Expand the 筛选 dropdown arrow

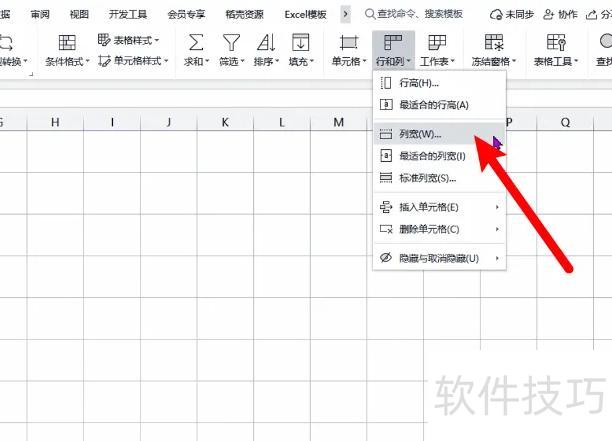tap(242, 61)
